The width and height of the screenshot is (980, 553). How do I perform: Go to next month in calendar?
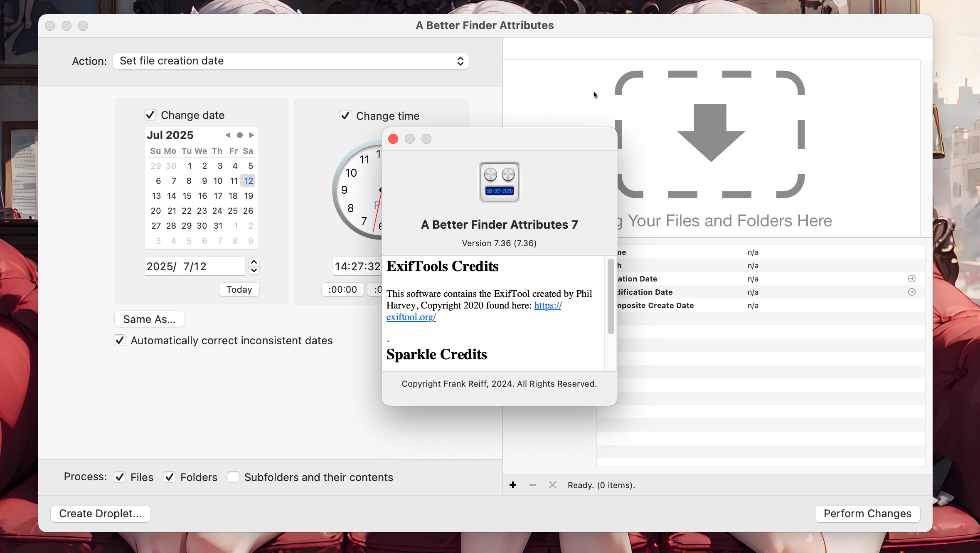point(251,135)
